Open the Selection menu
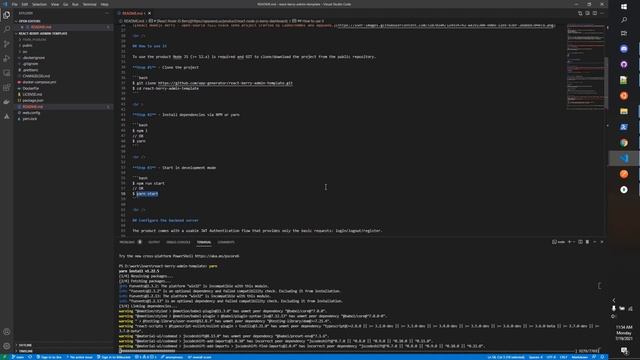 [39, 4]
